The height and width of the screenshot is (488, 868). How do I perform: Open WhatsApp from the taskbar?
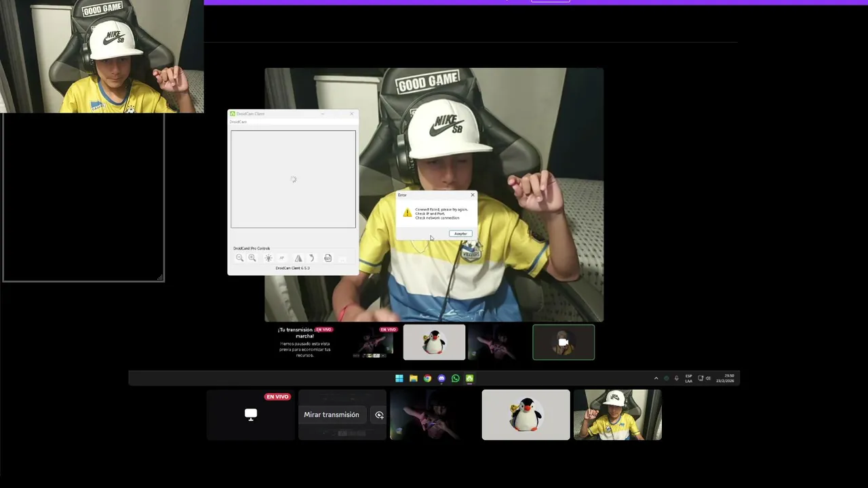pyautogui.click(x=456, y=378)
